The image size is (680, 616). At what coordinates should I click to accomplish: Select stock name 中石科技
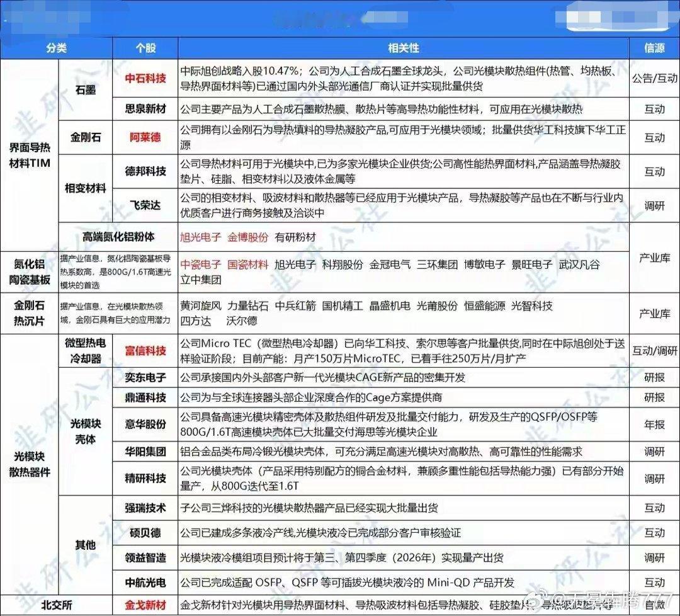[145, 78]
